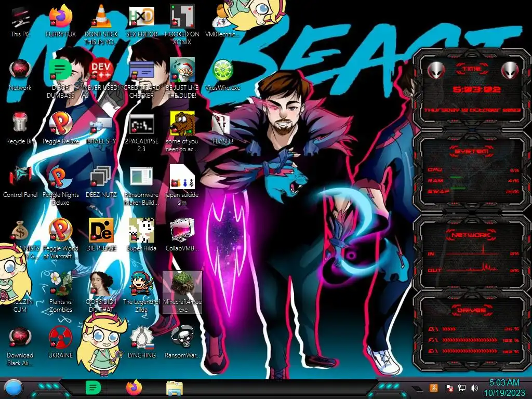Launch HOOKED ON XONIX game shortcut
This screenshot has width=532, height=399.
pyautogui.click(x=182, y=25)
